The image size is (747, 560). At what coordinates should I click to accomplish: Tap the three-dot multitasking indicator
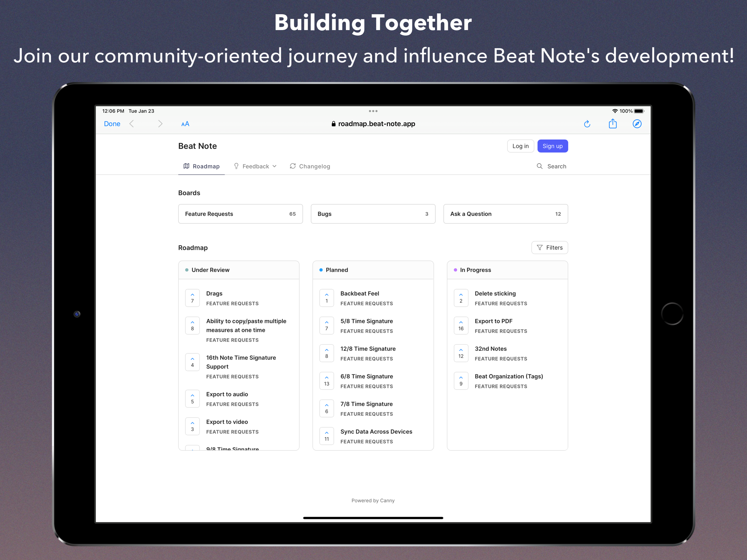(373, 111)
